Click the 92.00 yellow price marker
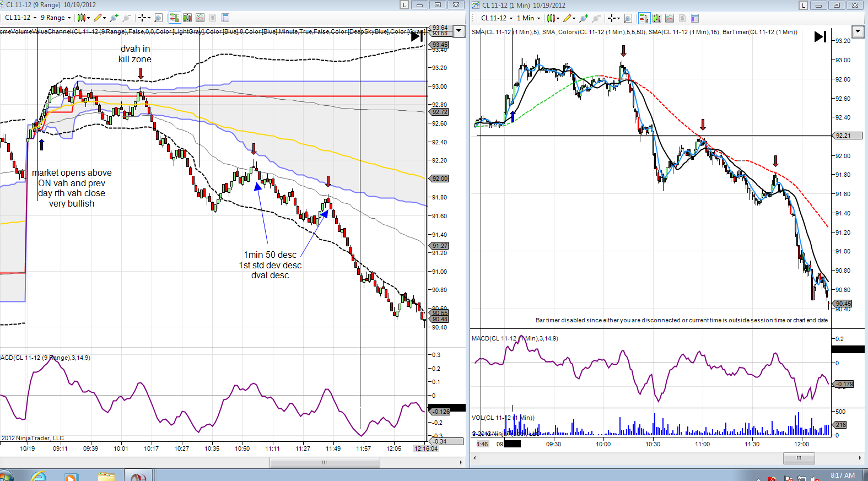 [439, 179]
